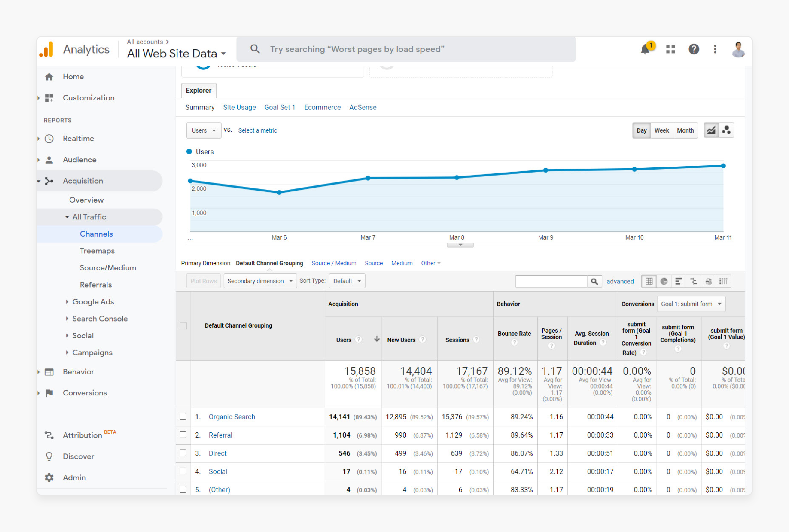Open the Secondary dimension dropdown
Screen dimensions: 789x532
260,281
